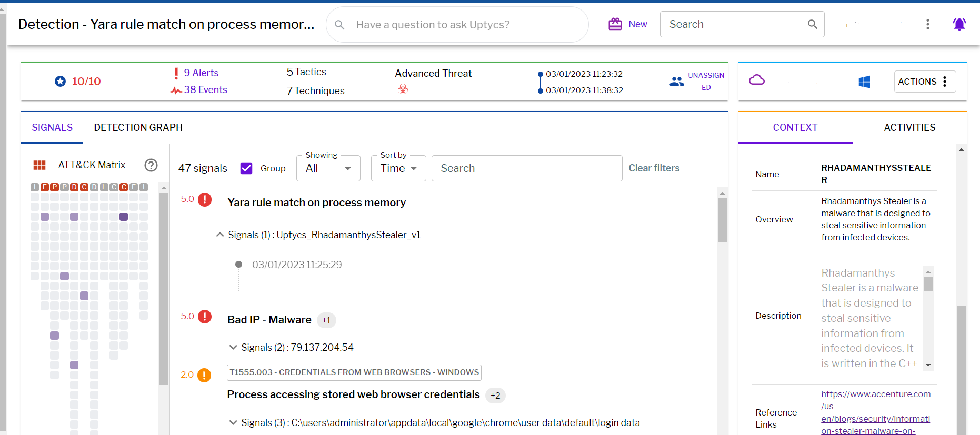
Task: Open the 38 Events link
Action: (x=206, y=90)
